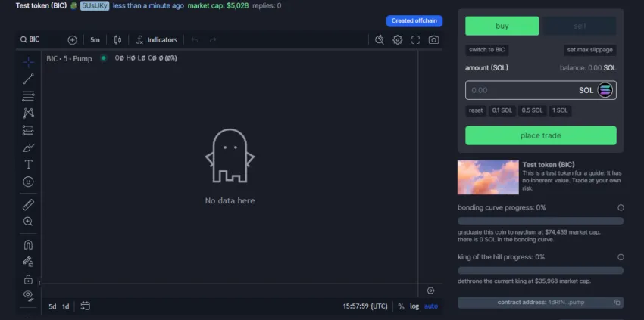Take a chart snapshot with camera icon

click(433, 39)
